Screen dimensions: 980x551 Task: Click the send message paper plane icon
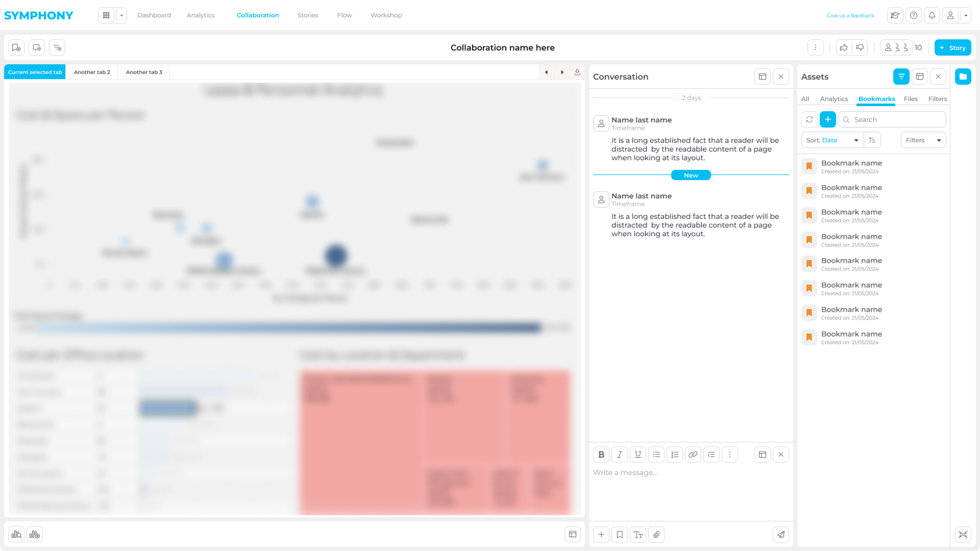(x=781, y=535)
